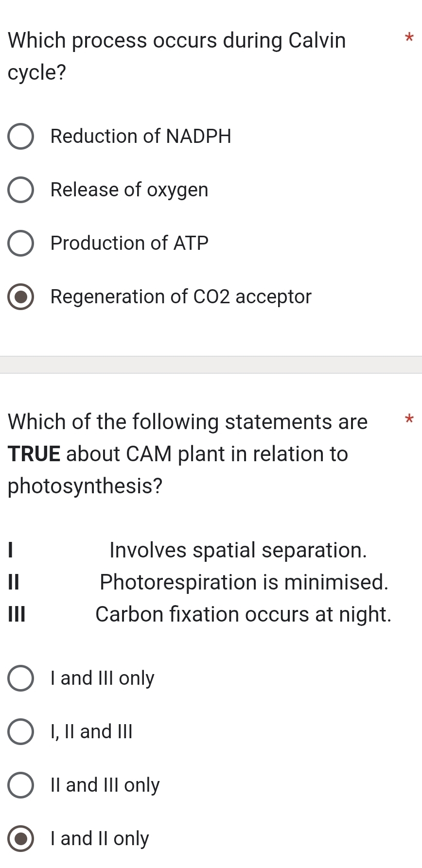Pick the I and III only choice
Screen dimensions: 422x868
[20, 678]
